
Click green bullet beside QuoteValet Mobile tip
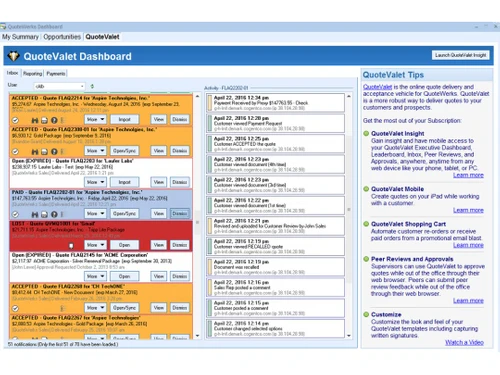pos(366,189)
